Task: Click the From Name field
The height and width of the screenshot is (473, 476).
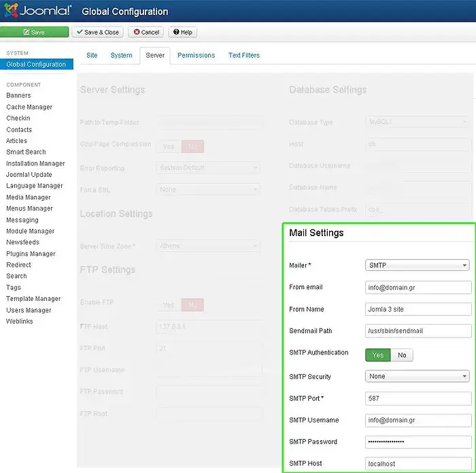Action: pyautogui.click(x=418, y=309)
